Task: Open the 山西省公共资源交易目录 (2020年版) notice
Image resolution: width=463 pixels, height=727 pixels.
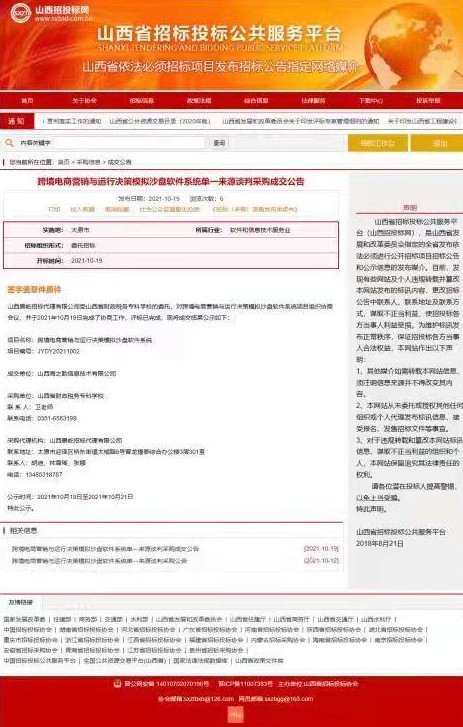Action: tap(160, 121)
